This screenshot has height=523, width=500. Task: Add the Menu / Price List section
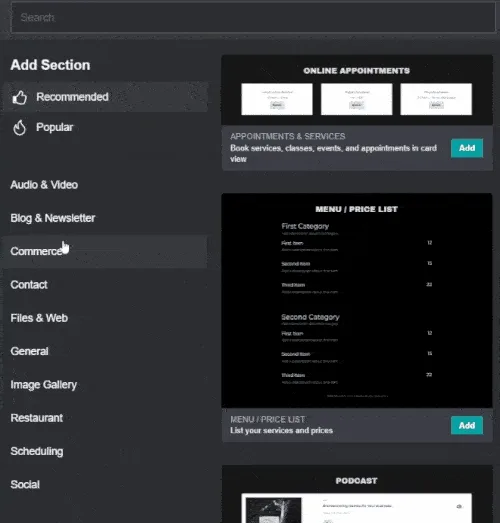click(x=467, y=425)
